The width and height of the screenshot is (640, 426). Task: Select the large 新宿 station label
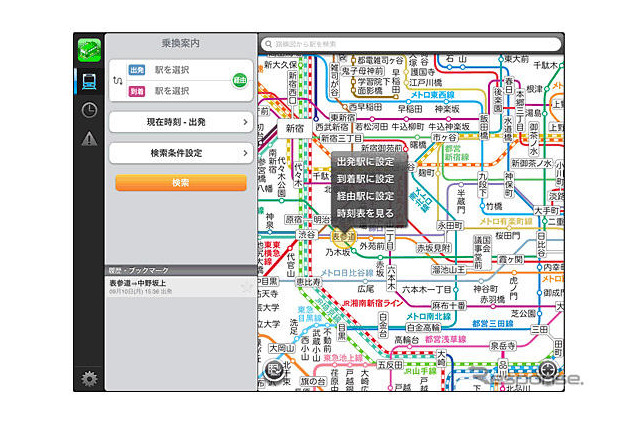tap(294, 129)
